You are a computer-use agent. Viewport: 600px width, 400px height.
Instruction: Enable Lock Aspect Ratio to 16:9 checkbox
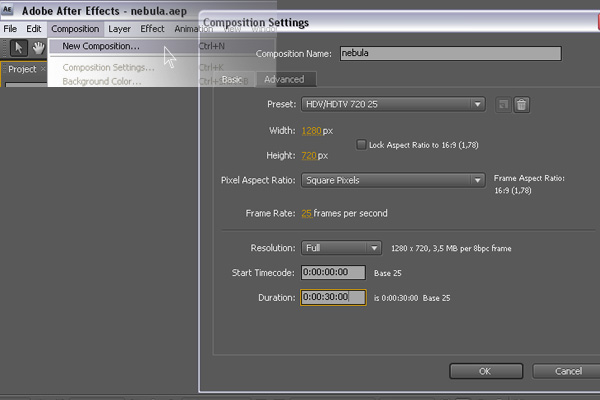coord(361,145)
